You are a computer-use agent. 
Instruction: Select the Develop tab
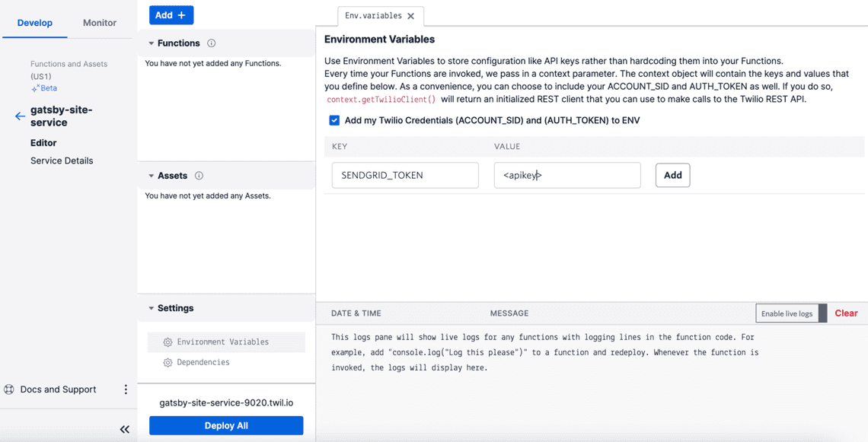[x=35, y=23]
